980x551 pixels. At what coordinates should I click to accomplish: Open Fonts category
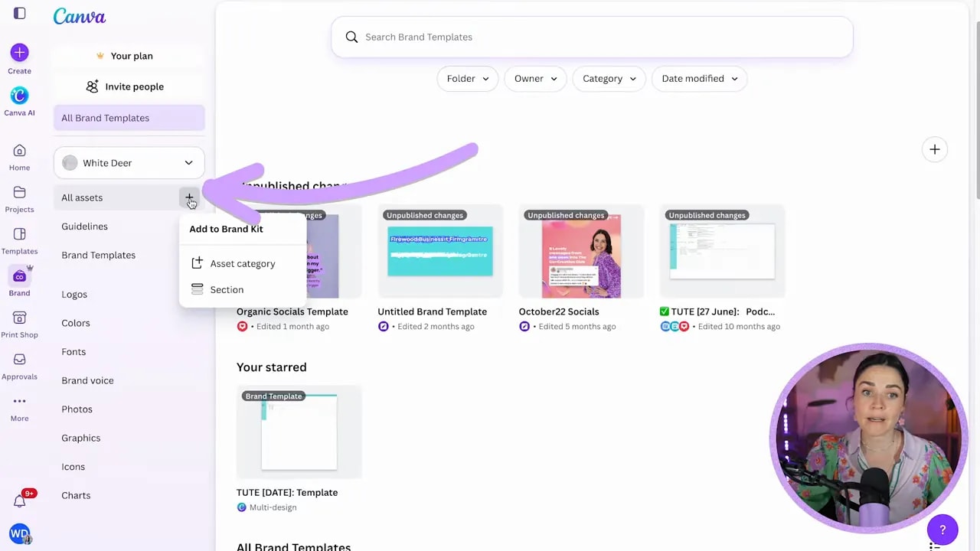(73, 352)
